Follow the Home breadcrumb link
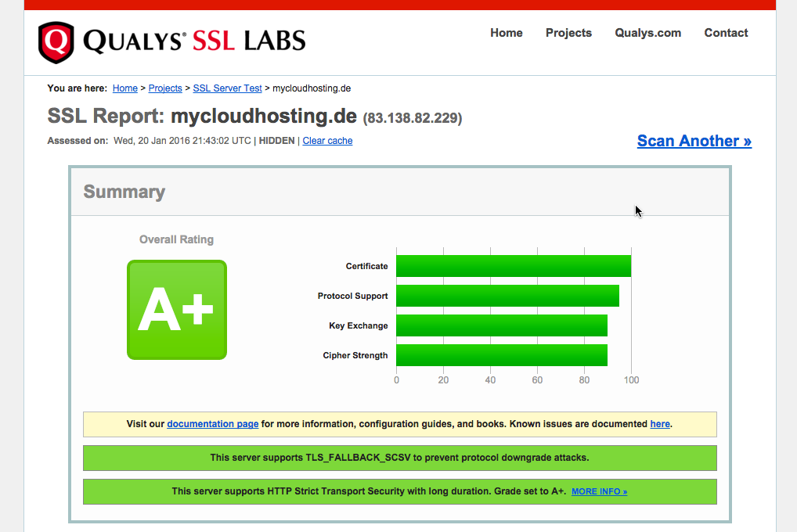This screenshot has width=797, height=532. (125, 88)
